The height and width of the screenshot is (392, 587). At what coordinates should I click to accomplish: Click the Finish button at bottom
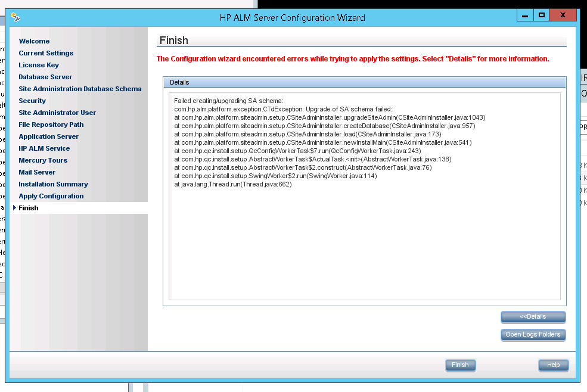click(x=461, y=365)
